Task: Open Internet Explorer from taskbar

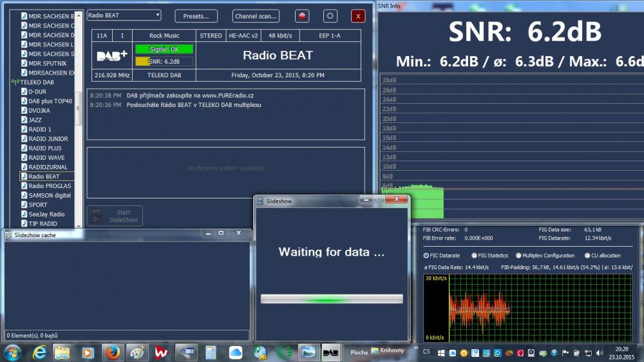Action: 39,352
